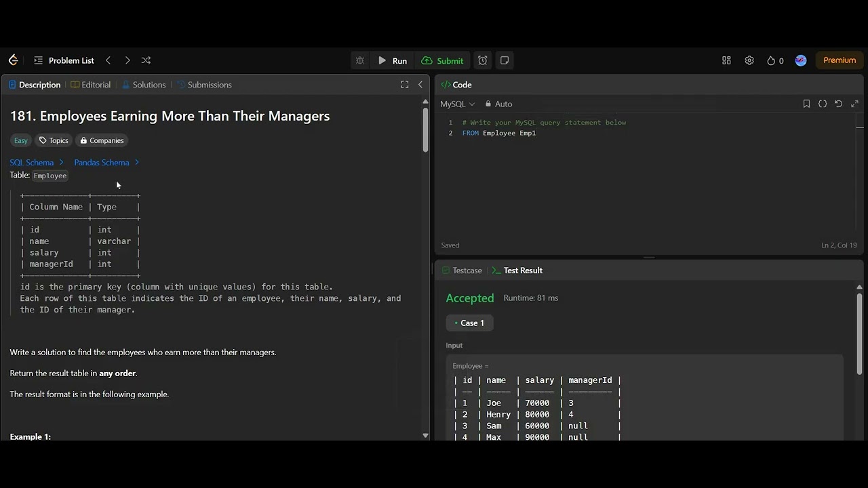The height and width of the screenshot is (488, 868).
Task: Click the Code panel header
Action: coord(456,85)
